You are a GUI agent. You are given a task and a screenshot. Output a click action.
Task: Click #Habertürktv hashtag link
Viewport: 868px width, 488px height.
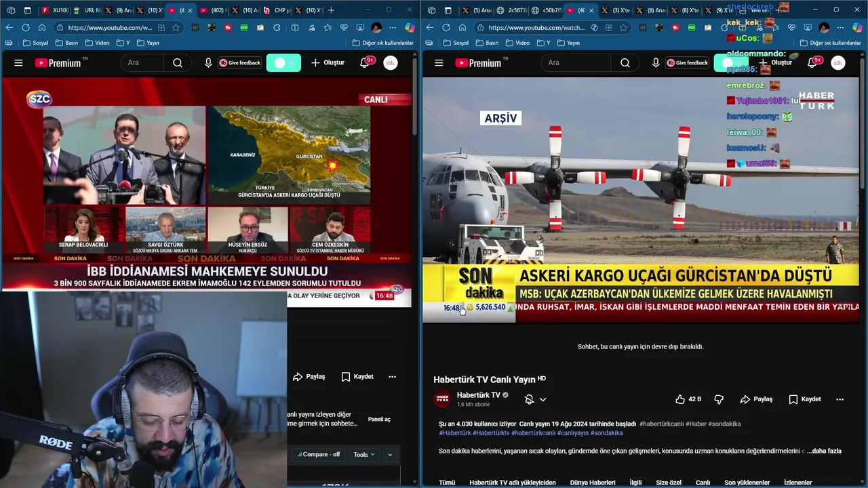491,433
